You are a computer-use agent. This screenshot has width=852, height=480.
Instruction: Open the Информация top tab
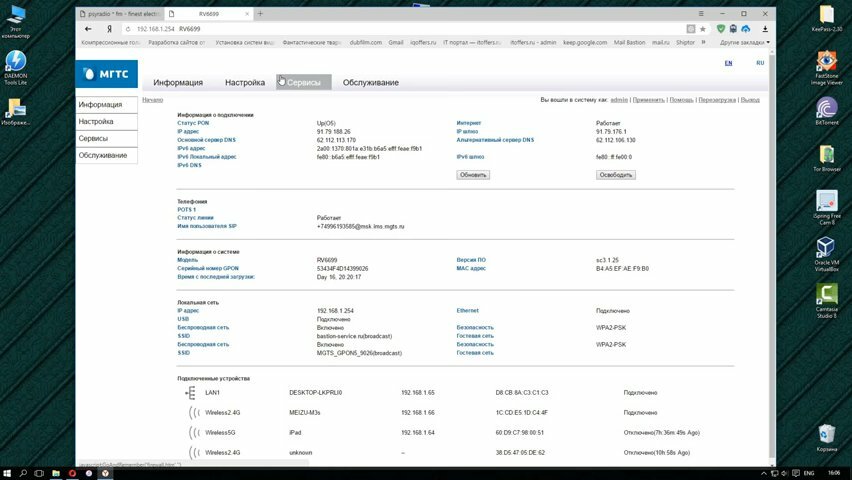[x=178, y=83]
